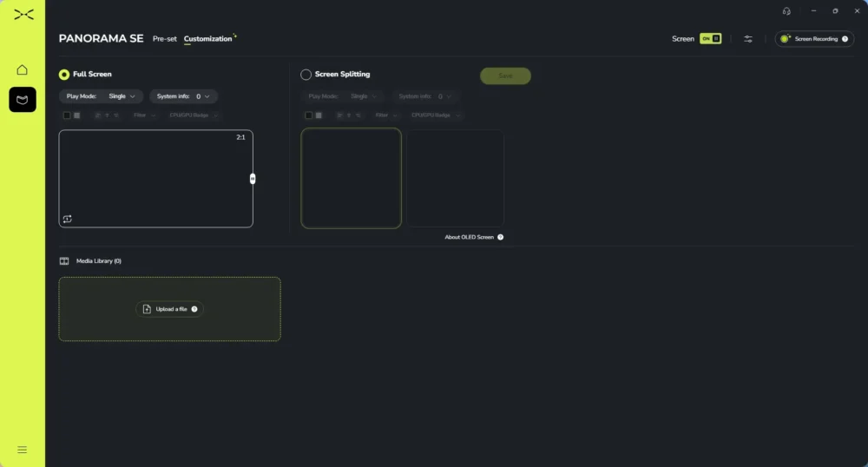Open the Home page in the sidebar
Viewport: 868px width, 467px height.
(23, 69)
